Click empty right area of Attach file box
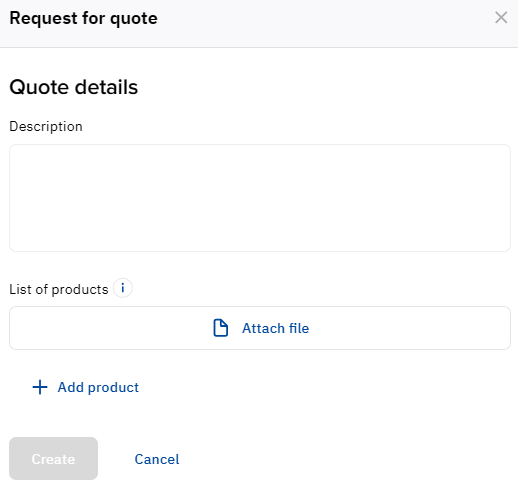The width and height of the screenshot is (518, 489). (410, 328)
